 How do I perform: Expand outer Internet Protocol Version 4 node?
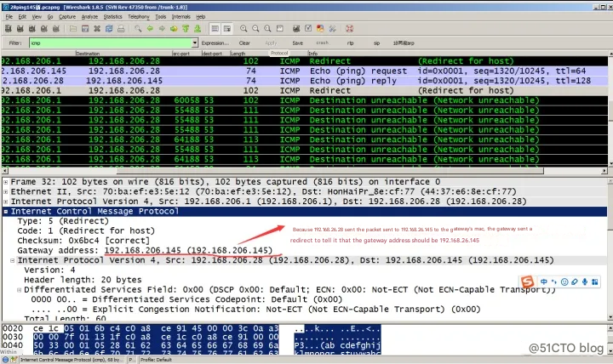pos(5,202)
